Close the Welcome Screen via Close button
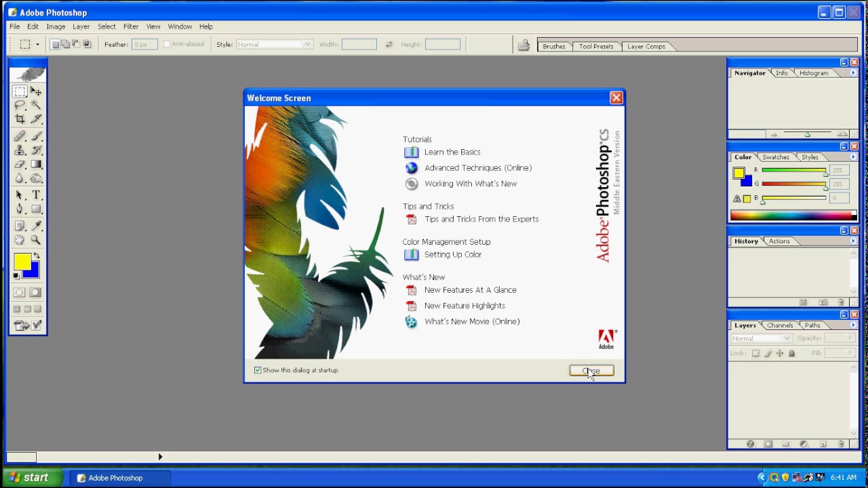This screenshot has height=488, width=868. [x=591, y=371]
